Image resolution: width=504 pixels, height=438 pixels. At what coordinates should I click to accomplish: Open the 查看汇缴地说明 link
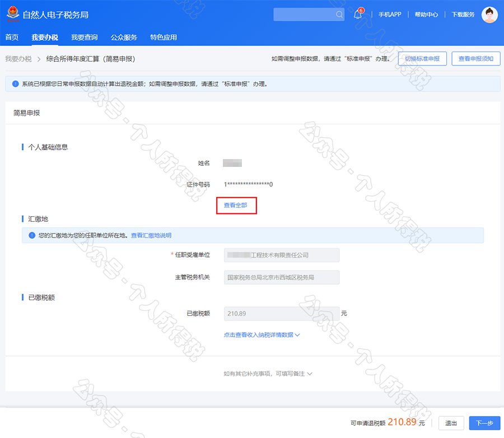click(151, 235)
